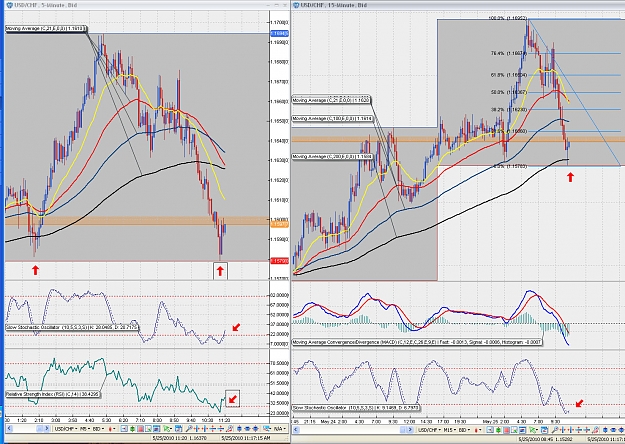Select the MACD indicator label
The width and height of the screenshot is (625, 444).
pyautogui.click(x=417, y=342)
